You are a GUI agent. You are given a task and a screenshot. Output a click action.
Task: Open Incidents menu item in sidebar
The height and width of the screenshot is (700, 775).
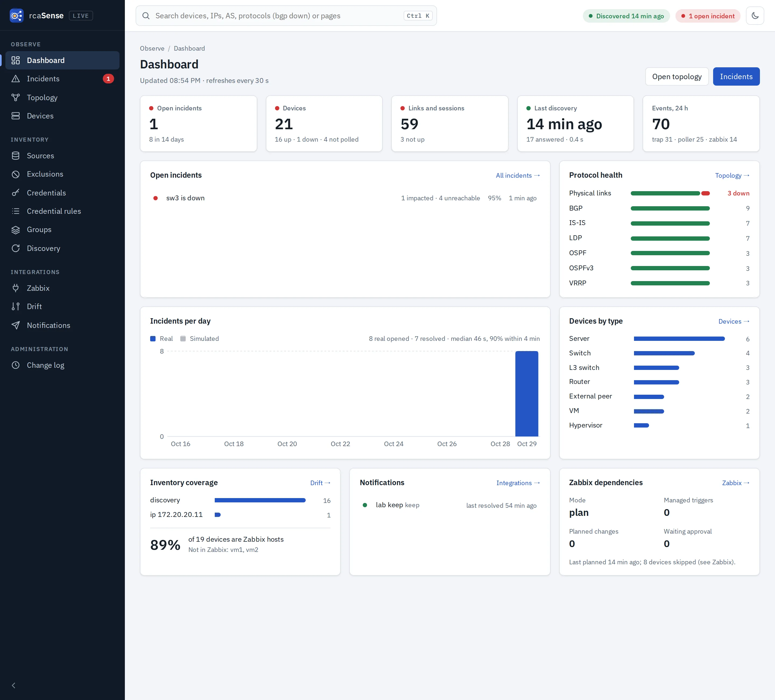click(62, 79)
